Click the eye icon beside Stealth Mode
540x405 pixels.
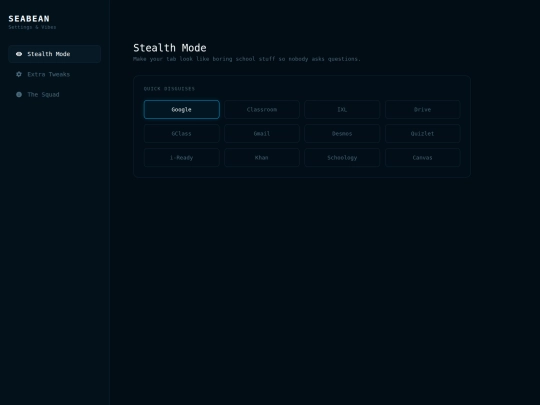[x=19, y=54]
